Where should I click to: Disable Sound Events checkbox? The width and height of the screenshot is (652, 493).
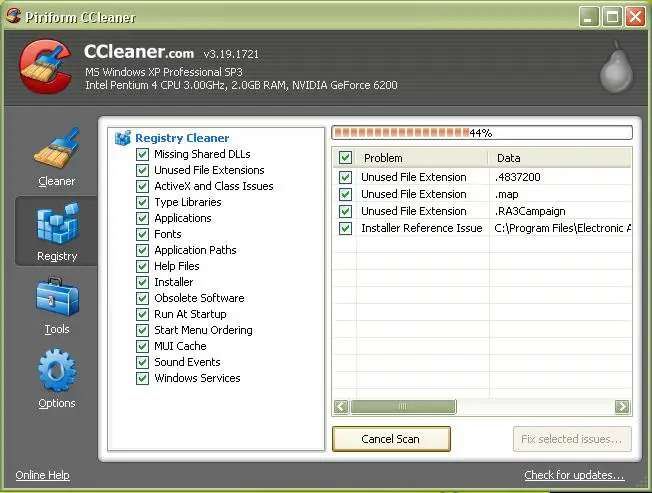coord(142,362)
